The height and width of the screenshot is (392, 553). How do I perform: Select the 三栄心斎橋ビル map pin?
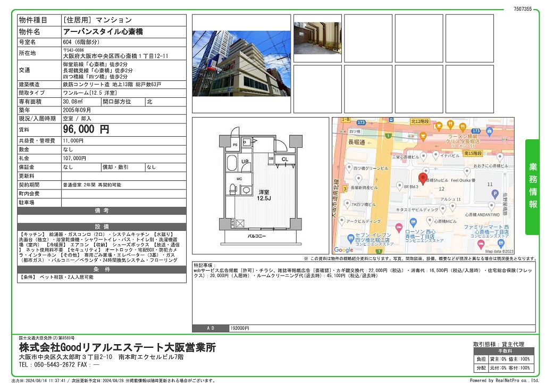coord(424,156)
